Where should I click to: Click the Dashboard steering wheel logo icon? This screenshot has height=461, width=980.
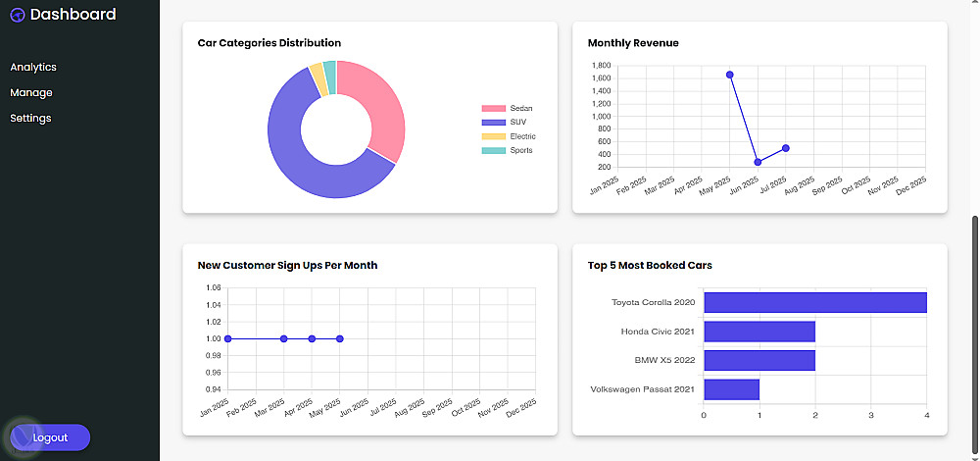click(x=18, y=15)
